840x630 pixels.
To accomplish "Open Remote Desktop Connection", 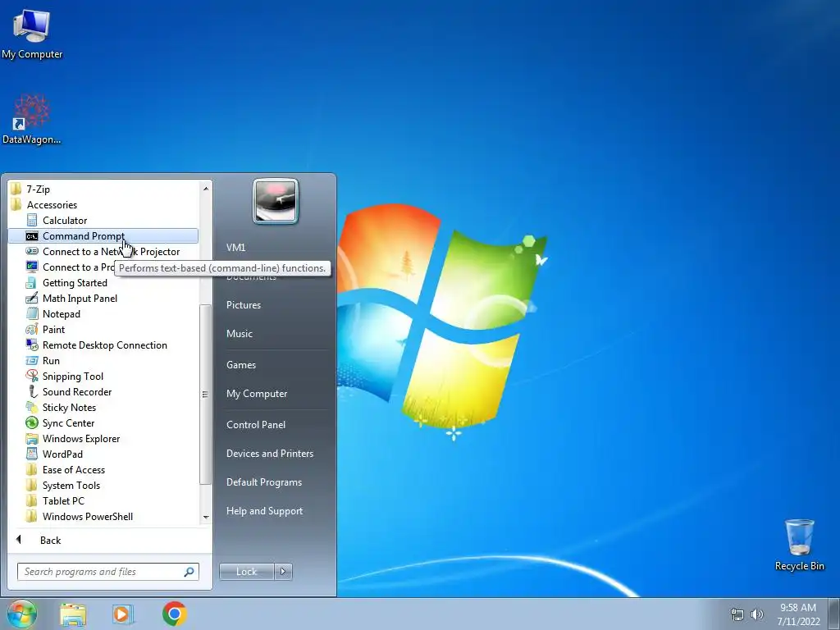I will click(104, 345).
